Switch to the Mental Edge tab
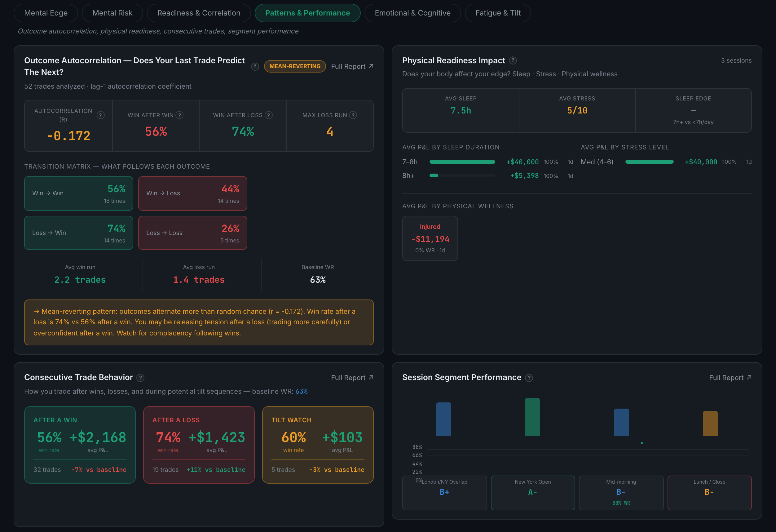This screenshot has width=776, height=532. click(46, 13)
